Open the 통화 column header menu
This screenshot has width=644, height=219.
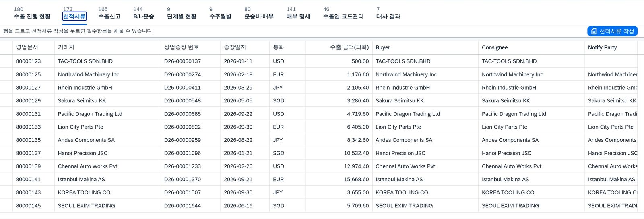click(x=287, y=47)
